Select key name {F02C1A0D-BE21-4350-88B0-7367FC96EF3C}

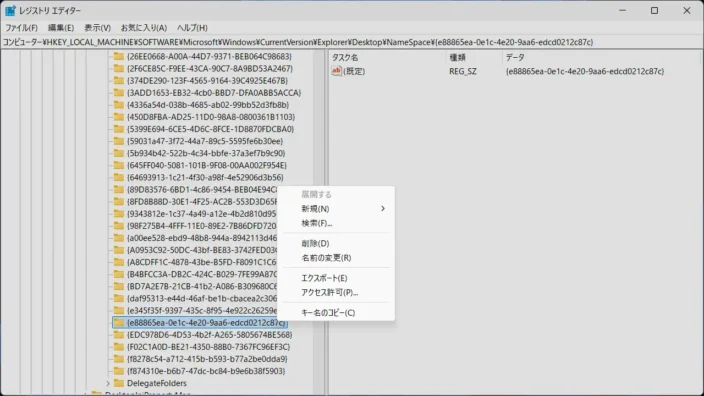pyautogui.click(x=209, y=347)
